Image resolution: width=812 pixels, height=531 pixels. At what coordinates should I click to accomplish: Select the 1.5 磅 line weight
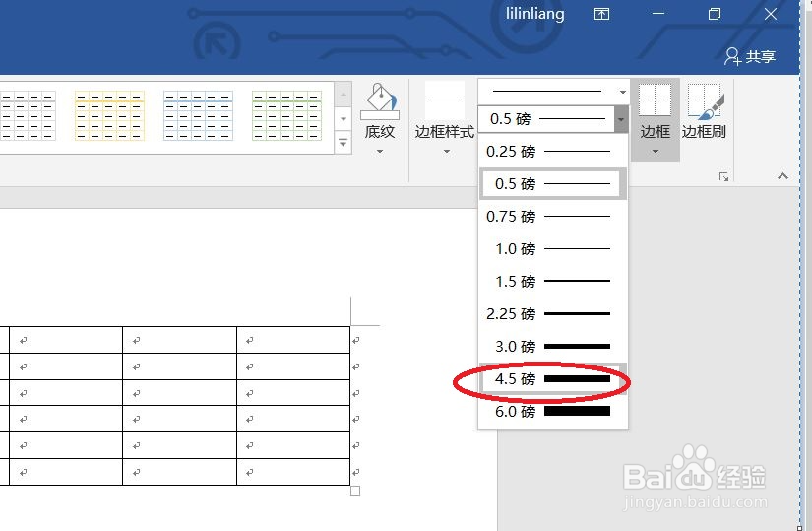click(x=552, y=281)
